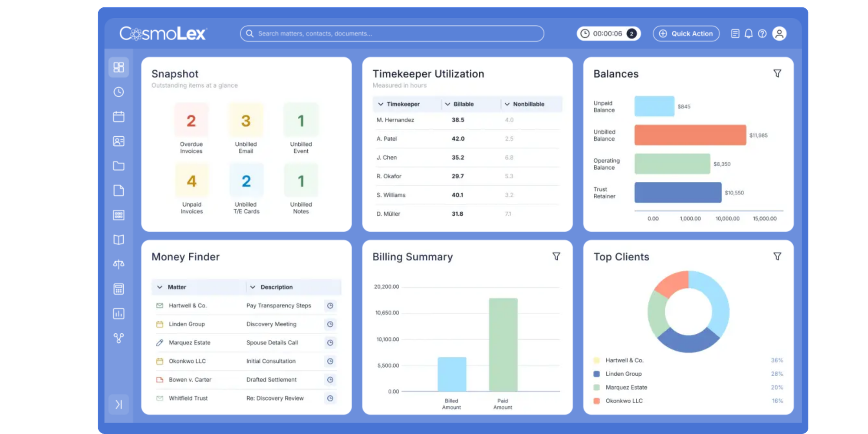Image resolution: width=868 pixels, height=434 pixels.
Task: Open the calculator sidebar icon
Action: 118,289
